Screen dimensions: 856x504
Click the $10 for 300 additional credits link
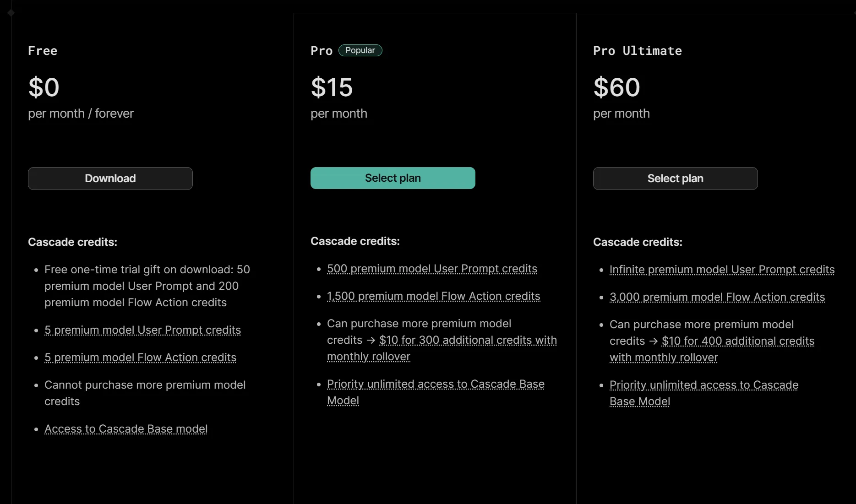pos(468,340)
